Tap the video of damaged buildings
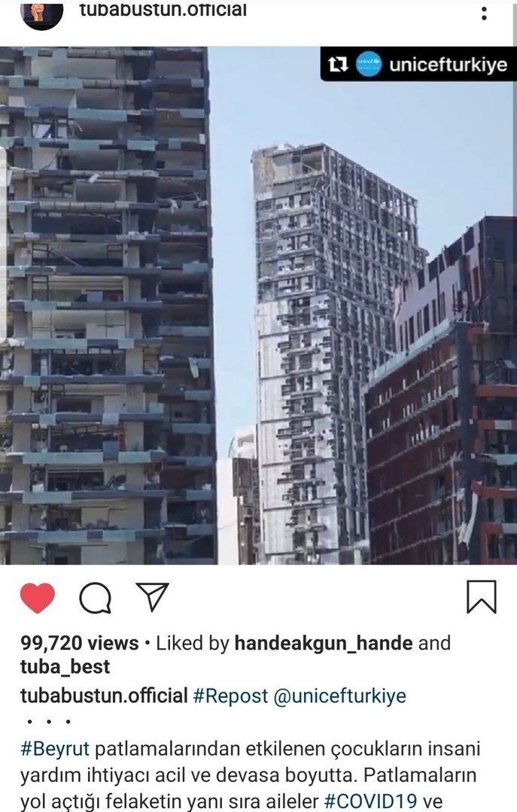 258,305
